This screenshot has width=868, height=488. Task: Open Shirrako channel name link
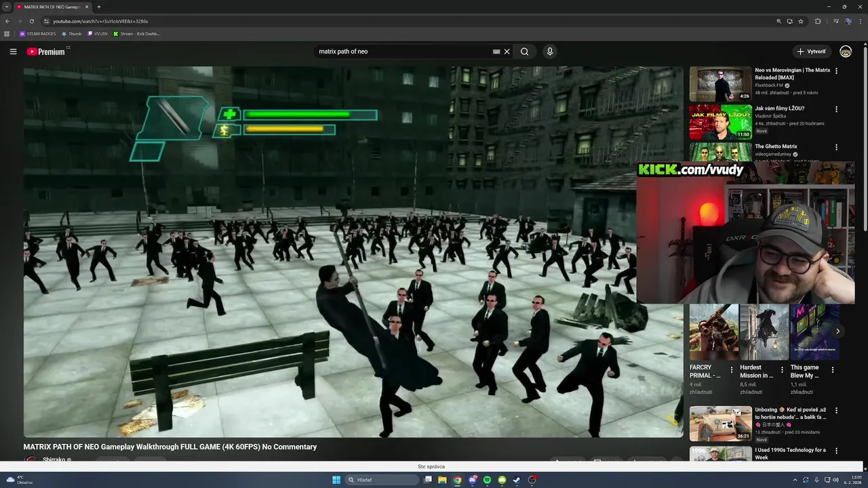(x=54, y=460)
